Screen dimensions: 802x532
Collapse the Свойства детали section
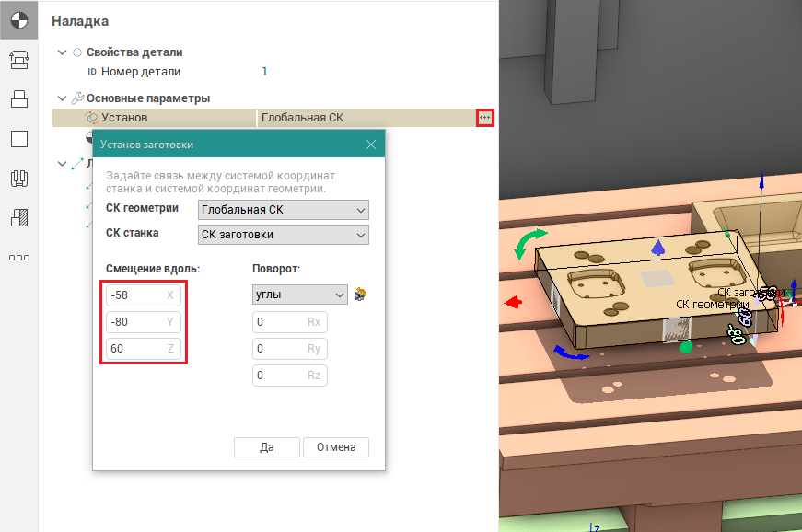[x=62, y=52]
